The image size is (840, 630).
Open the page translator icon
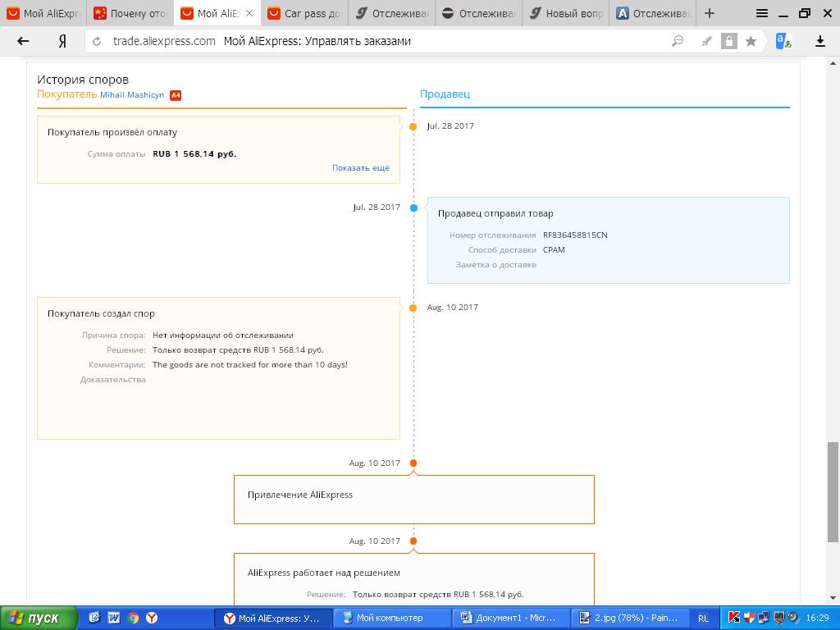783,41
